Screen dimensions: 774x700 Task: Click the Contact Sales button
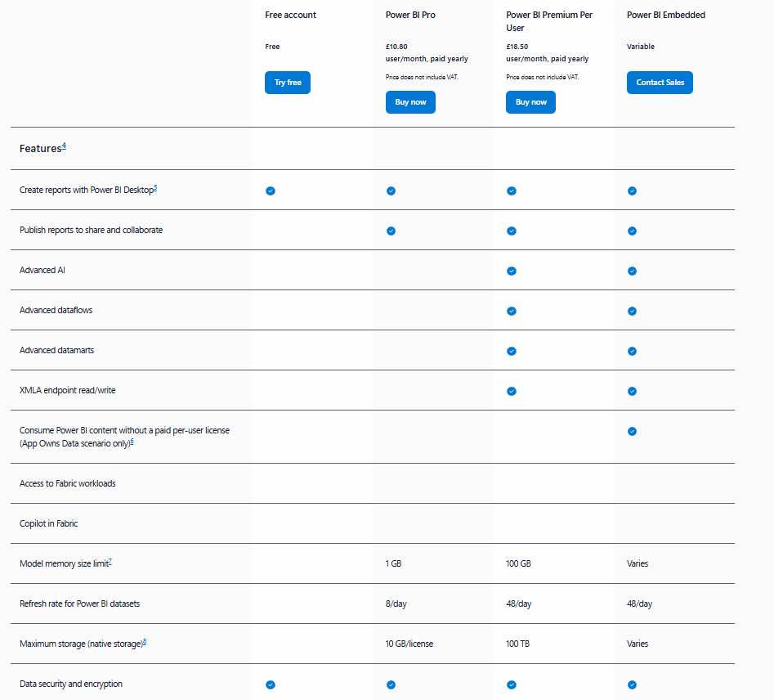pyautogui.click(x=660, y=83)
